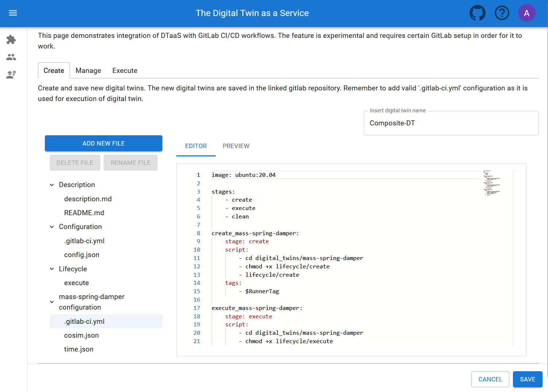Viewport: 548px width, 392px height.
Task: Click the Cancel button
Action: coord(490,379)
